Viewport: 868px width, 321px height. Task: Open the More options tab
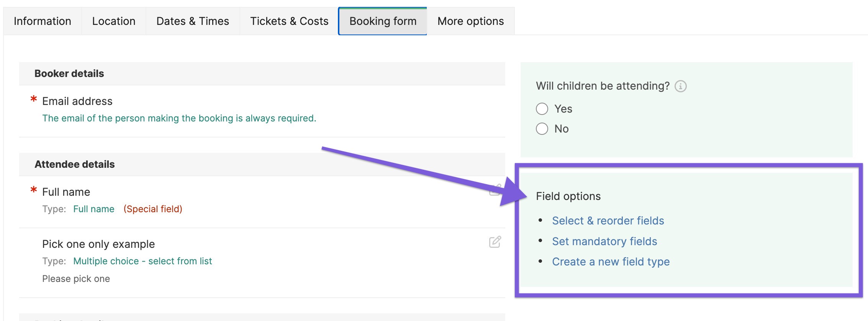(x=471, y=21)
